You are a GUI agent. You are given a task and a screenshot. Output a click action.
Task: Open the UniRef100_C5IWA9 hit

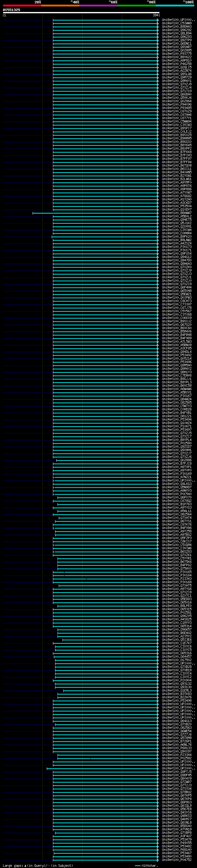(x=176, y=23)
